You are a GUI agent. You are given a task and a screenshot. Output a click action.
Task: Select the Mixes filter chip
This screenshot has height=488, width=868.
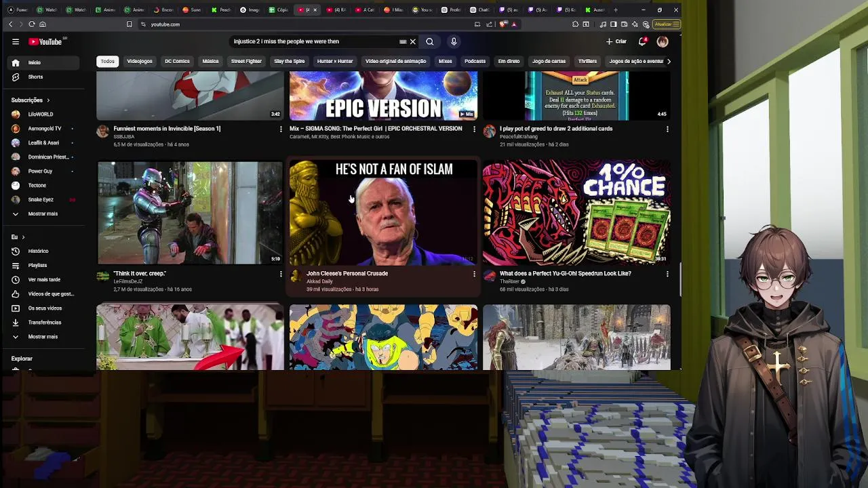point(445,61)
